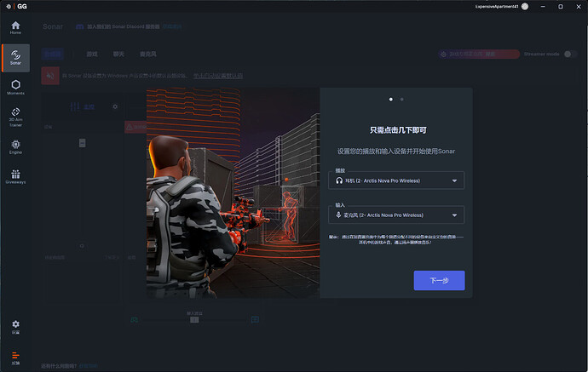Screen dimensions: 588x372
Task: Open the Engine section
Action: pyautogui.click(x=15, y=146)
